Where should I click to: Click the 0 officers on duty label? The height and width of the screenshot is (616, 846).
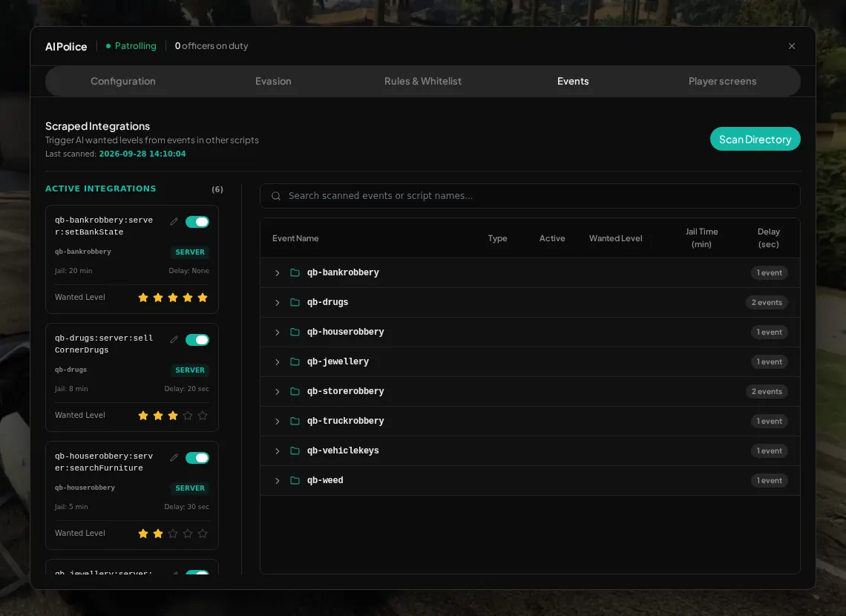211,46
